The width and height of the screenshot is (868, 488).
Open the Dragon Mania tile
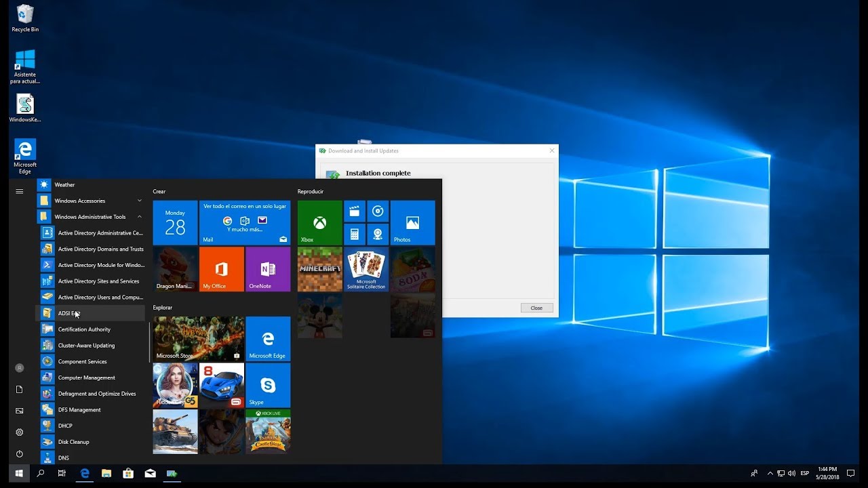tap(175, 269)
